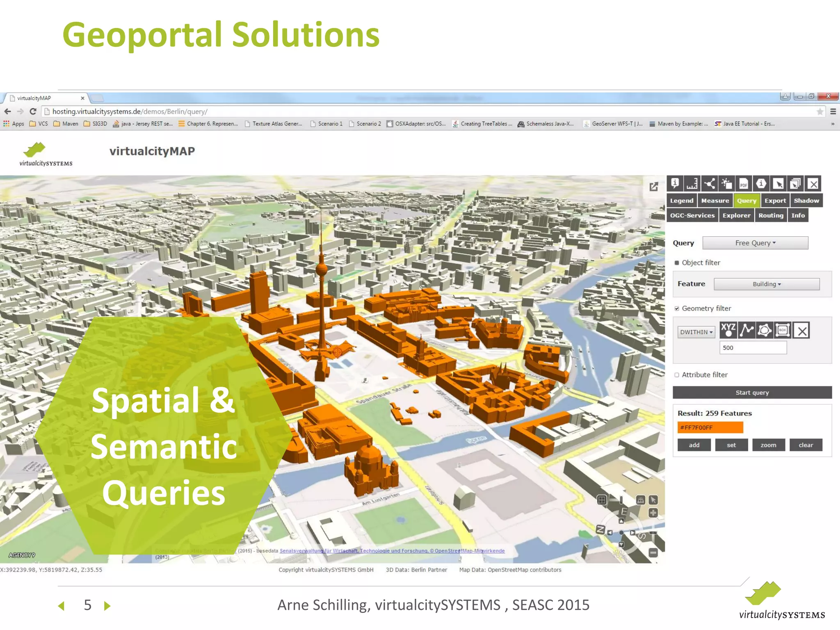Clear geometry with the X icon
840x630 pixels.
click(x=802, y=330)
